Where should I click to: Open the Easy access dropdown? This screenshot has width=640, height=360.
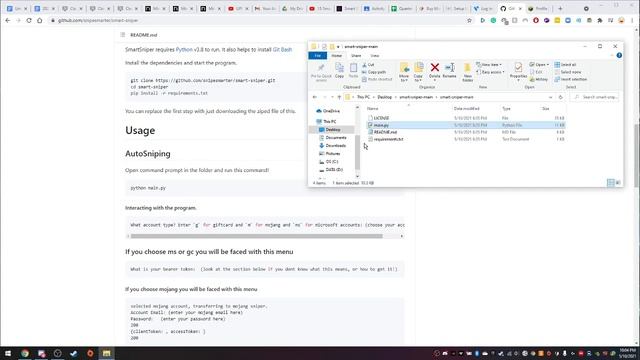tap(491, 72)
